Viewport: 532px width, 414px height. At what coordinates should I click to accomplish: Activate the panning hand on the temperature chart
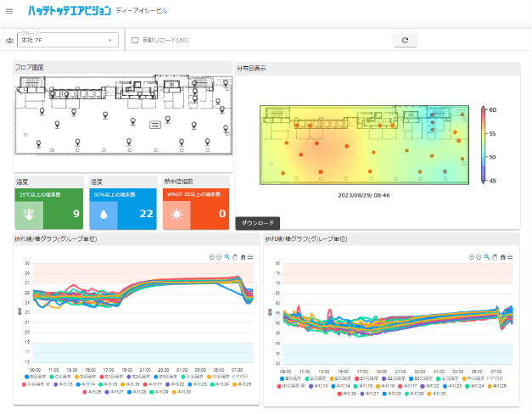pyautogui.click(x=235, y=257)
